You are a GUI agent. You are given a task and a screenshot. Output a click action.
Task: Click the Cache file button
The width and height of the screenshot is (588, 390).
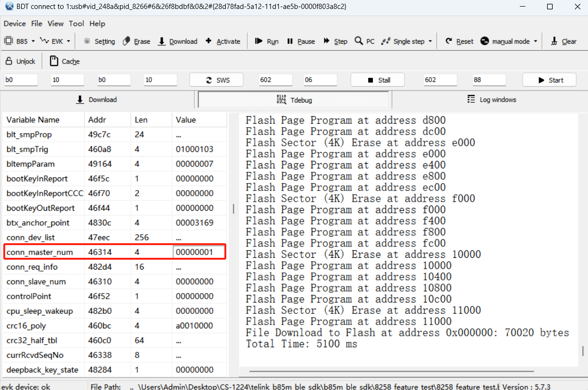click(x=64, y=61)
